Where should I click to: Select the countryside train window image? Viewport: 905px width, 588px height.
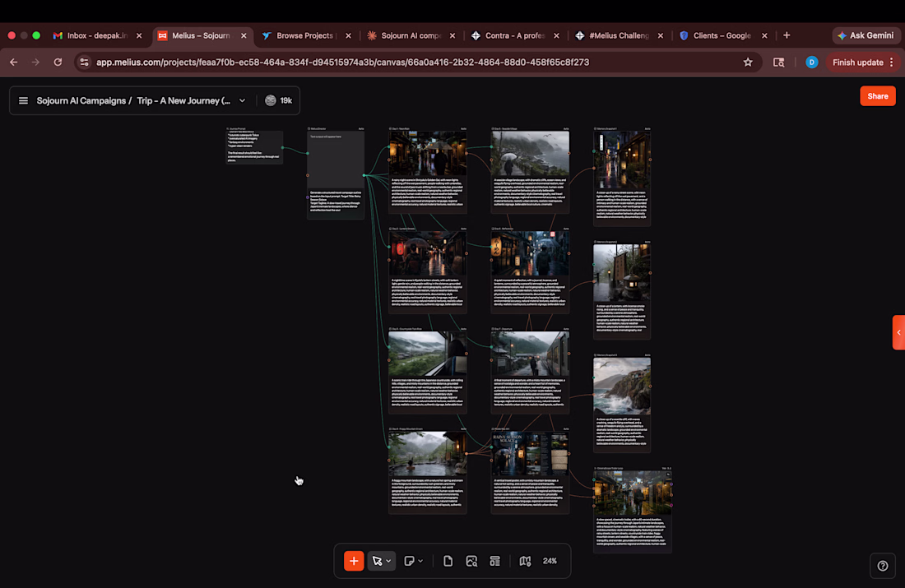coord(428,353)
